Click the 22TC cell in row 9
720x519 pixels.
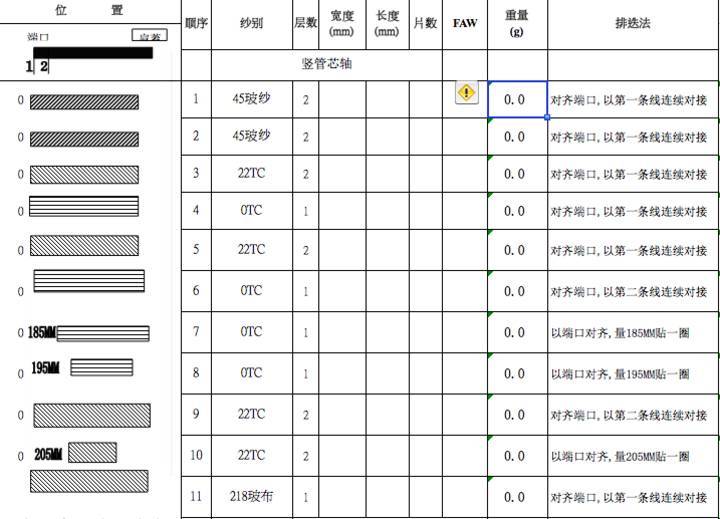pyautogui.click(x=252, y=414)
